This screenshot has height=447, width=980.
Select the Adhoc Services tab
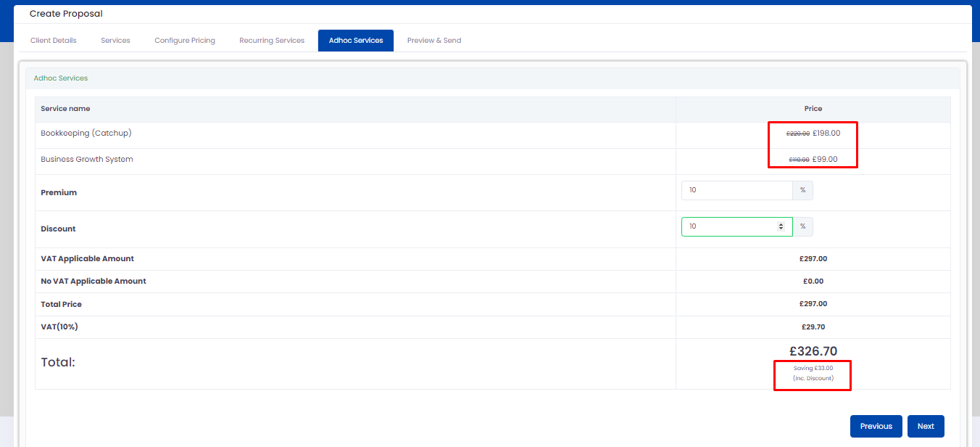point(356,41)
